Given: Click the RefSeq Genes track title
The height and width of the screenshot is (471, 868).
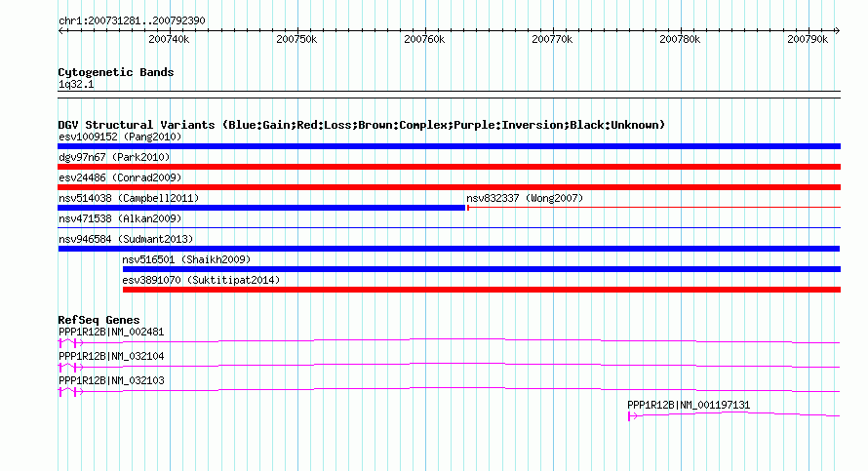Looking at the screenshot, I should click(99, 320).
